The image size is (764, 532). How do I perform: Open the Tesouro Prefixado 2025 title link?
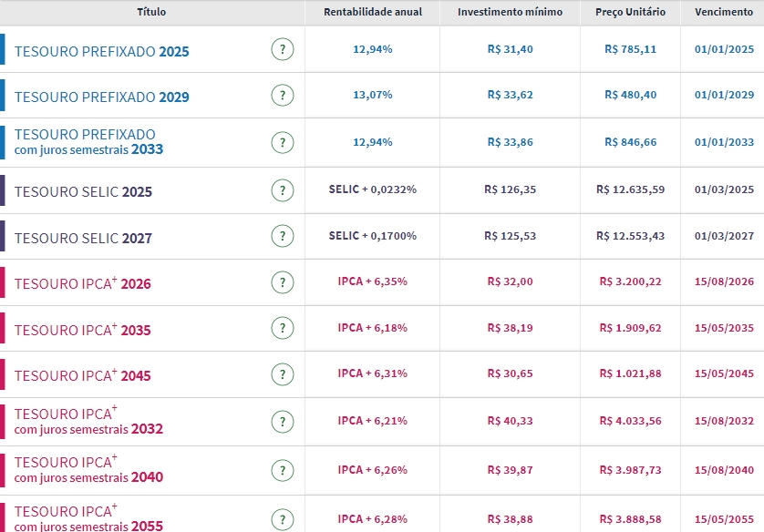[x=101, y=52]
